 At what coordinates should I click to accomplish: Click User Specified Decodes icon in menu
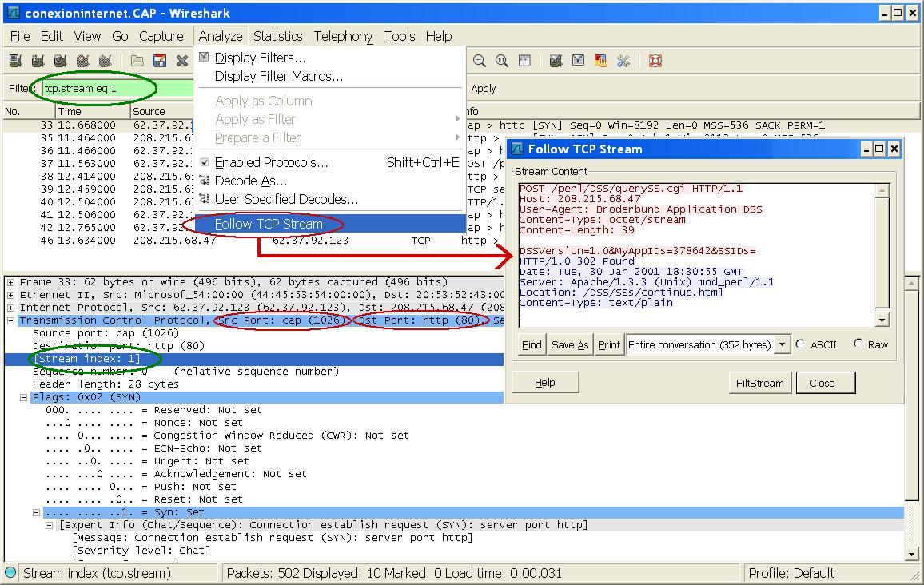(205, 199)
